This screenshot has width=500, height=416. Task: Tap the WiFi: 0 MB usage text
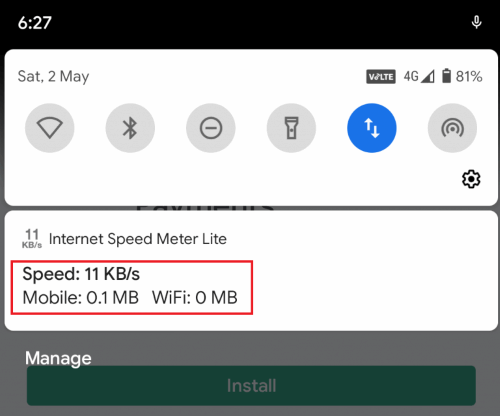click(x=195, y=297)
